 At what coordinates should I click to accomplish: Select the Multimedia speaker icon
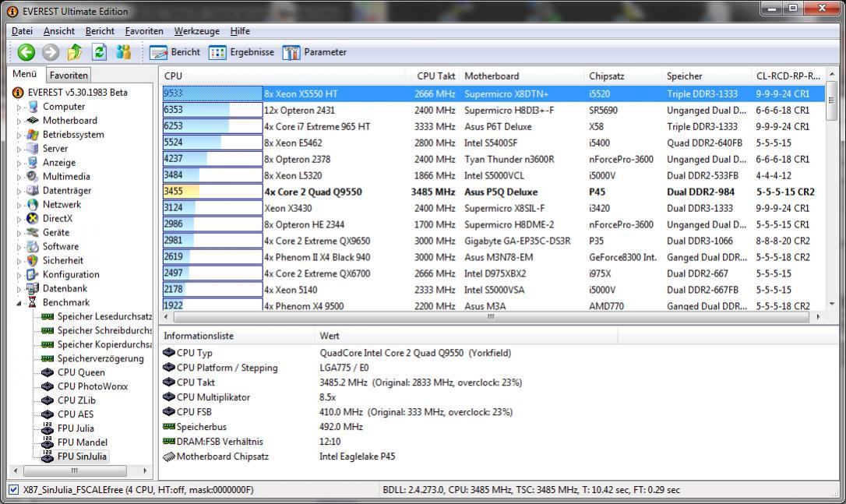(33, 177)
